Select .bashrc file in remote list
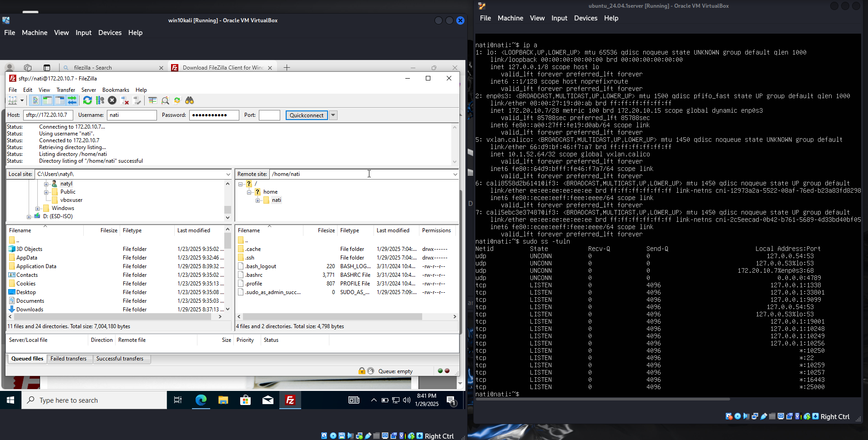The width and height of the screenshot is (868, 440). tap(254, 275)
